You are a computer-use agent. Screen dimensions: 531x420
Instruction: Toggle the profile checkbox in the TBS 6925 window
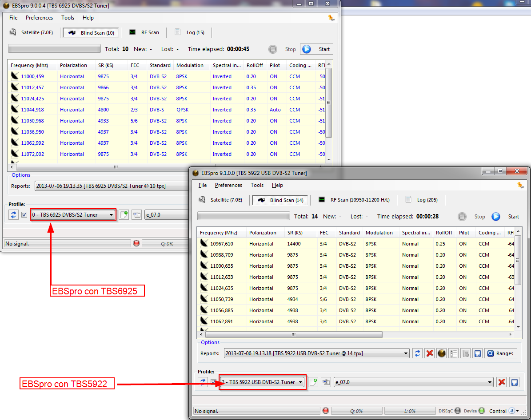[x=24, y=214]
